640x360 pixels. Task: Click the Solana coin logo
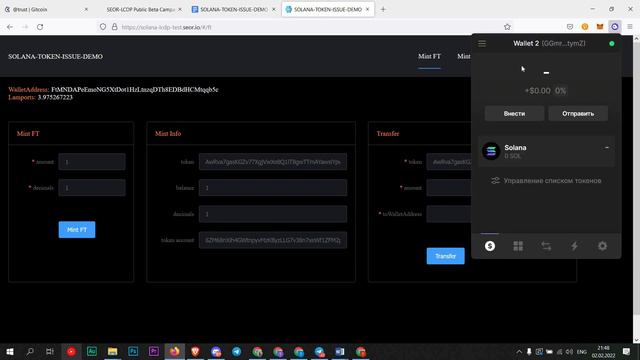click(491, 151)
